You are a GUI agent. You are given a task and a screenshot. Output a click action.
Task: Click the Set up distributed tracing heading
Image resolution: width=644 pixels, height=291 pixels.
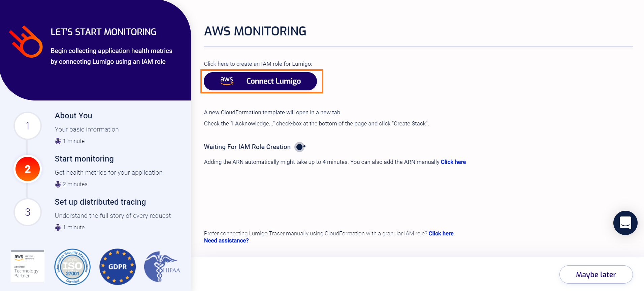pos(100,202)
